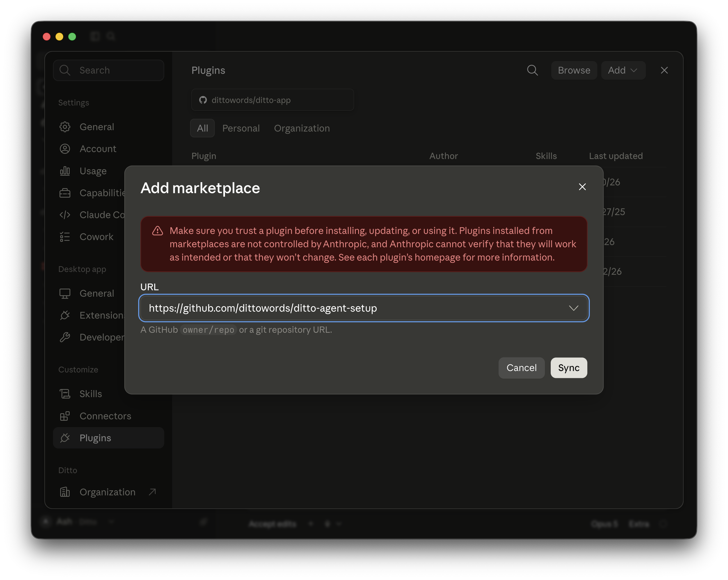
Task: Click the gear icon next to General
Action: click(65, 127)
